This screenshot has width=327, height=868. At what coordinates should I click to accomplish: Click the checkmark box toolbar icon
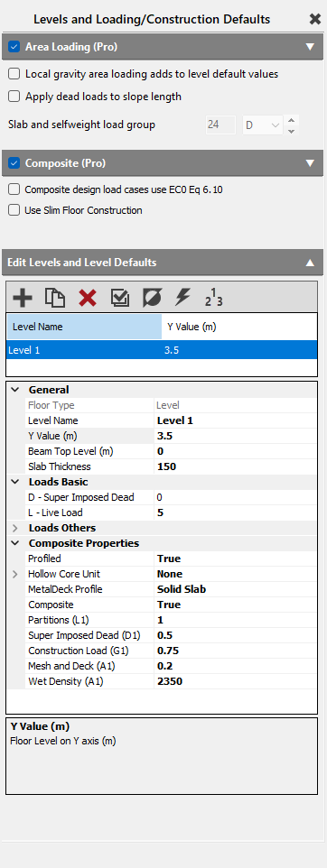pos(120,298)
